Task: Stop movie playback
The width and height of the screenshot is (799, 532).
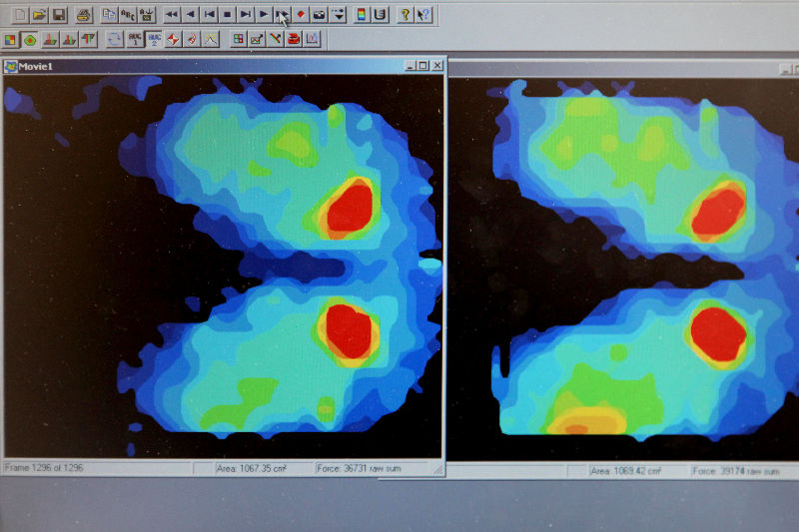Action: point(228,15)
